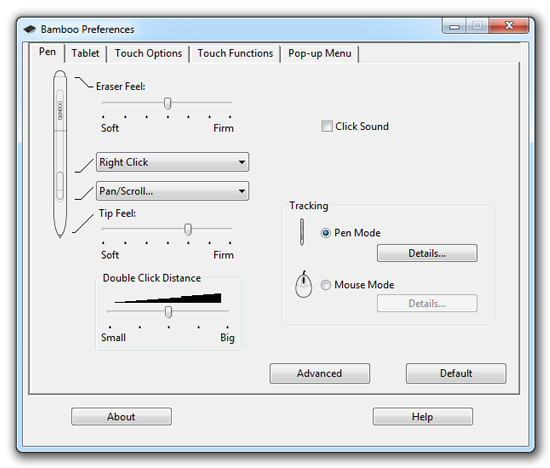Viewport: 550px width, 468px height.
Task: Click the Big label under Double Click Distance
Action: [227, 337]
